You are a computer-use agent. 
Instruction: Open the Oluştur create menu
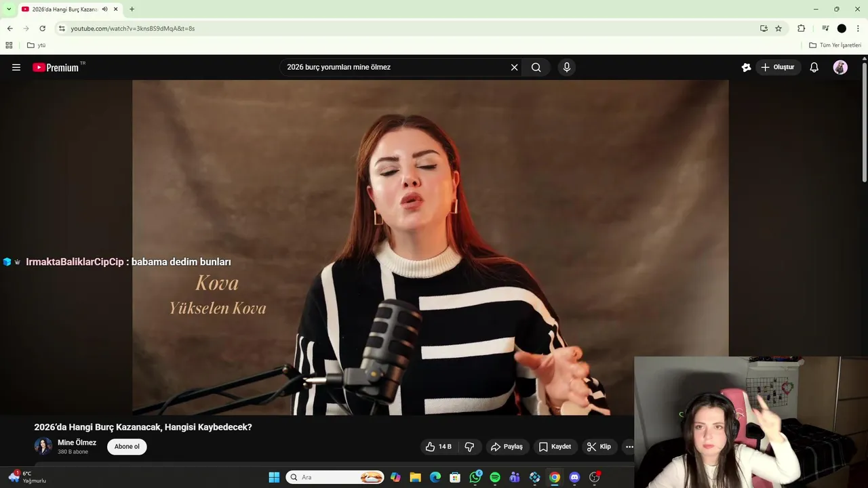tap(778, 67)
